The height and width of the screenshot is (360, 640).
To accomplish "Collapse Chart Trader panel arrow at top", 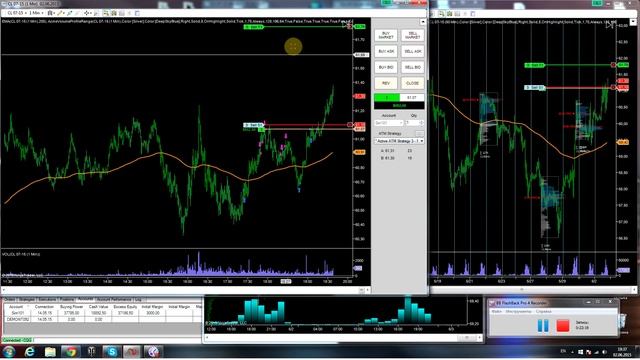I will pyautogui.click(x=423, y=22).
